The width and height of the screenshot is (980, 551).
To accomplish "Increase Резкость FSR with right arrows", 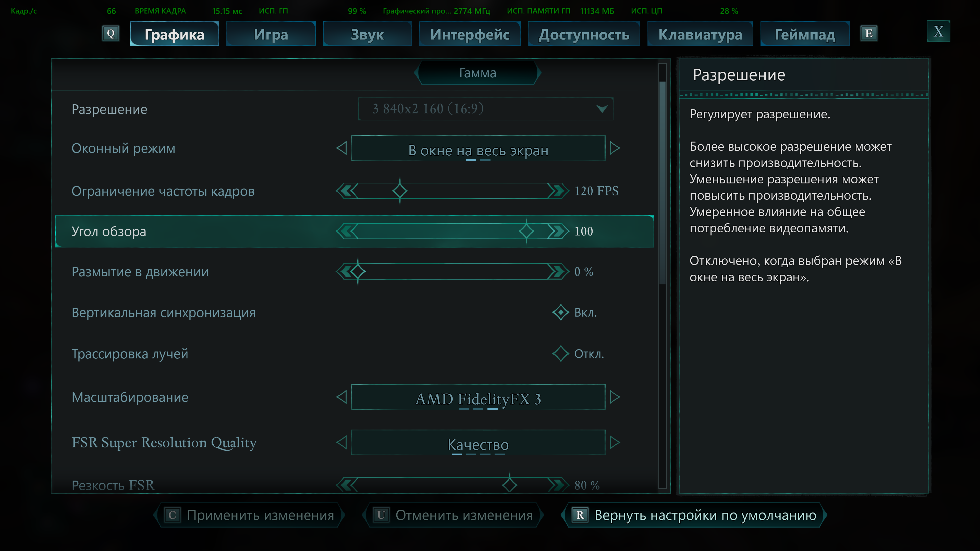I will click(x=558, y=485).
